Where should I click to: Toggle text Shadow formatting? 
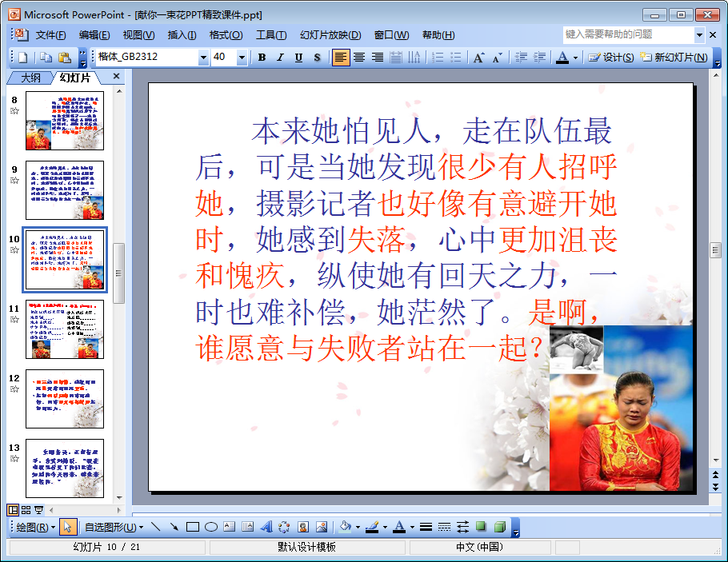tap(317, 58)
